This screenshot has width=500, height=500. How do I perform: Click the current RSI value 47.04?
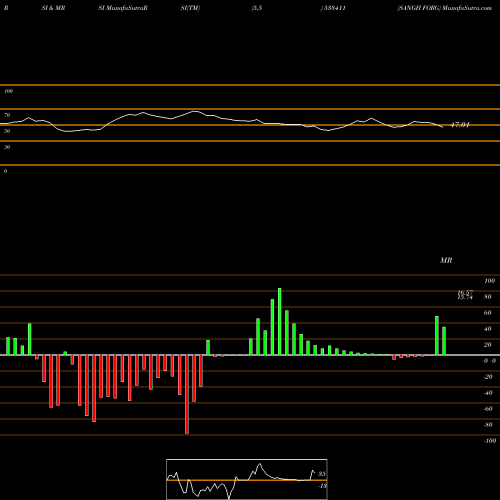460,125
